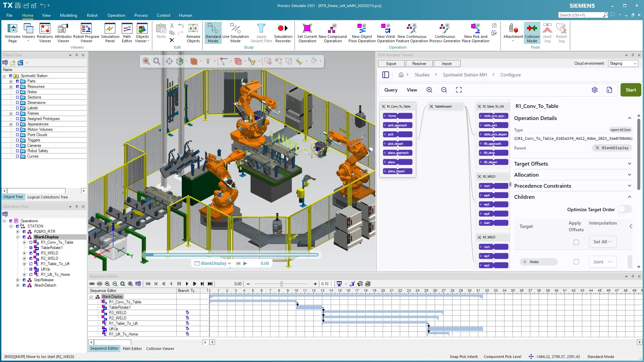
Task: Select the pick_approach node in RTR graph
Action: [397, 125]
